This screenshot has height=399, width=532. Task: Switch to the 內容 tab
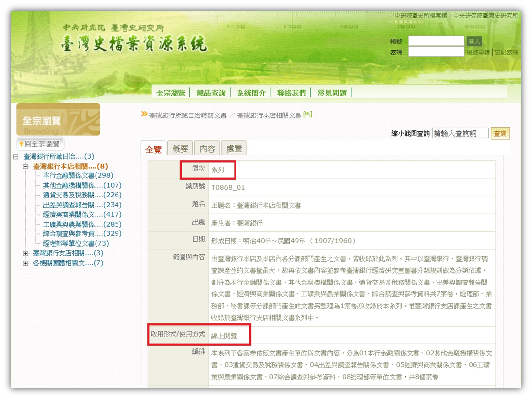point(207,148)
